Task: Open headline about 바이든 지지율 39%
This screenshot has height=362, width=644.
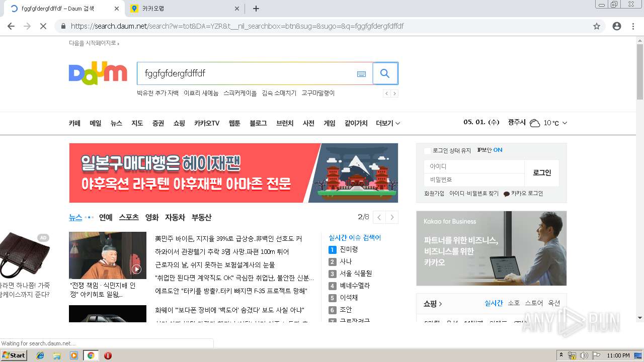Action: 228,238
